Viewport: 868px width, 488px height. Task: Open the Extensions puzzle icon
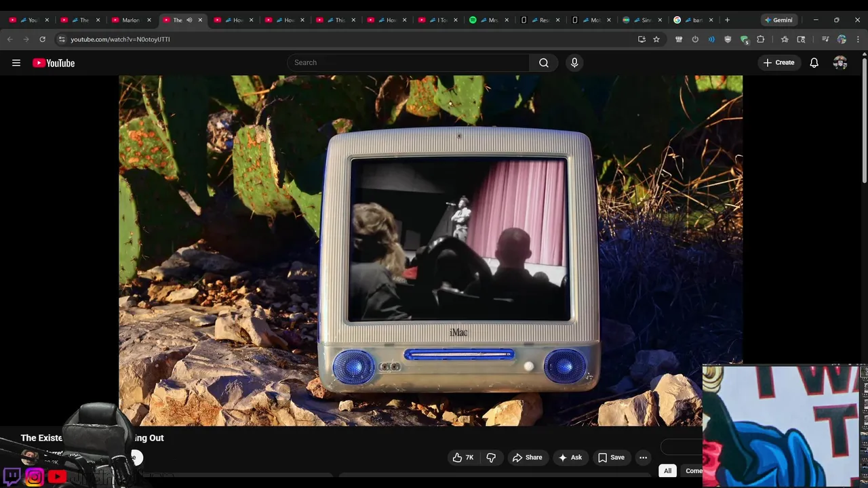click(x=760, y=39)
